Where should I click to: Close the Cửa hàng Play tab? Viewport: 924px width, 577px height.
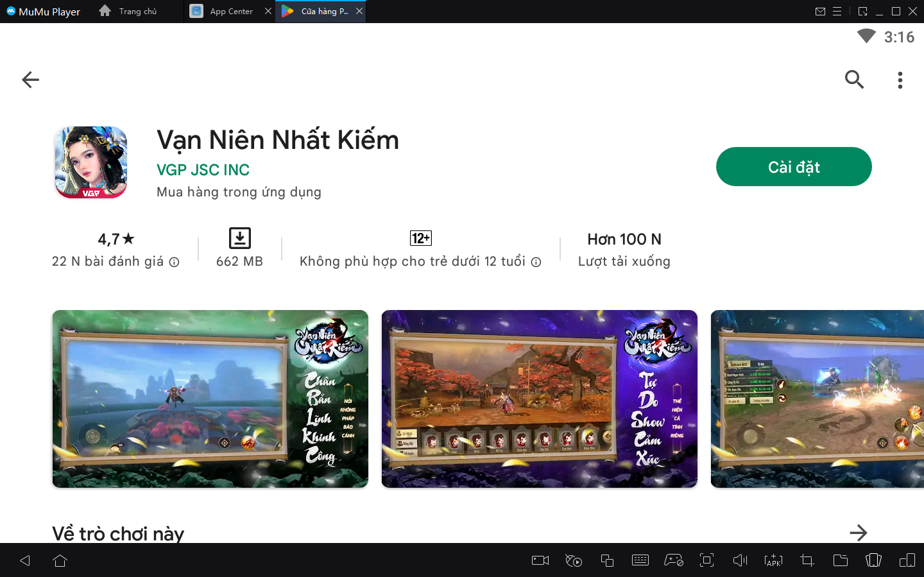[x=359, y=12]
